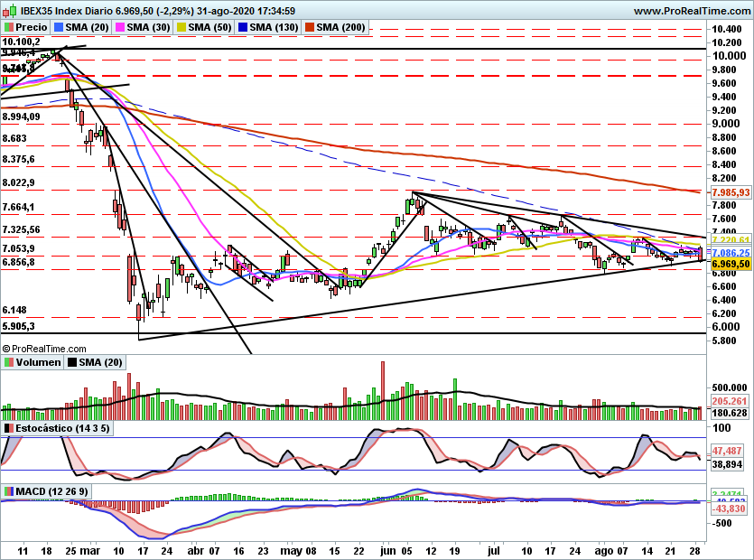Image resolution: width=754 pixels, height=560 pixels.
Task: Select the SMA (200) red legend item
Action: click(x=335, y=27)
